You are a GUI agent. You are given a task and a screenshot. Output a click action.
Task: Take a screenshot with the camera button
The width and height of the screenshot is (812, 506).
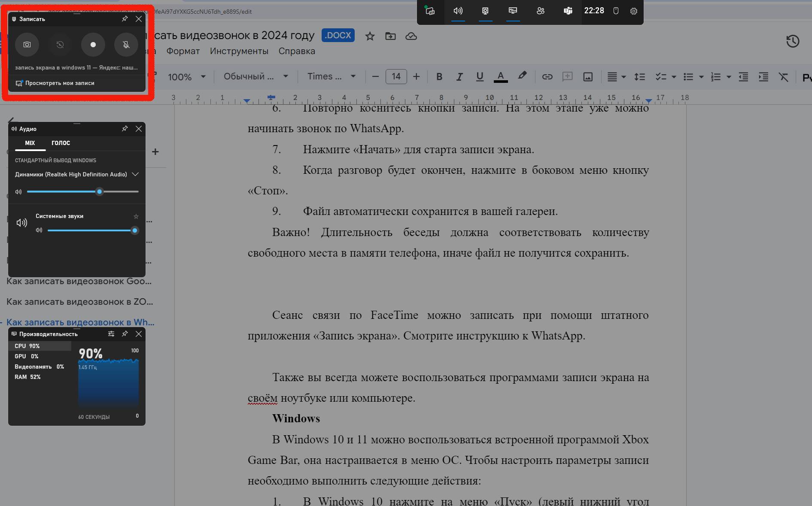[x=27, y=45]
